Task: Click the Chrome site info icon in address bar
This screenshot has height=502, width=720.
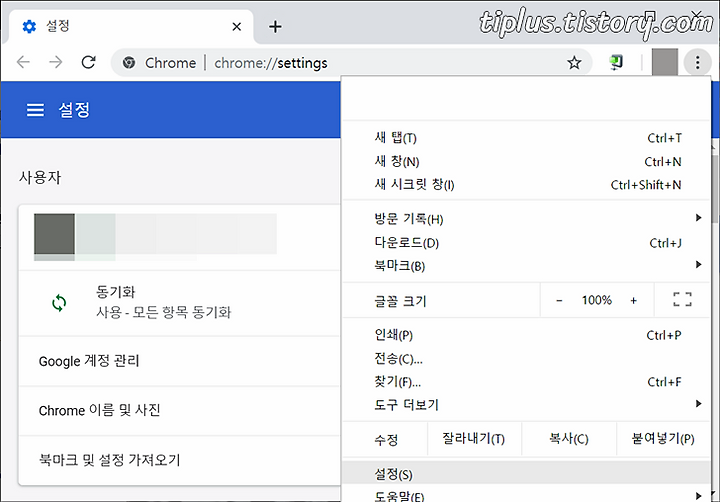Action: (x=129, y=62)
